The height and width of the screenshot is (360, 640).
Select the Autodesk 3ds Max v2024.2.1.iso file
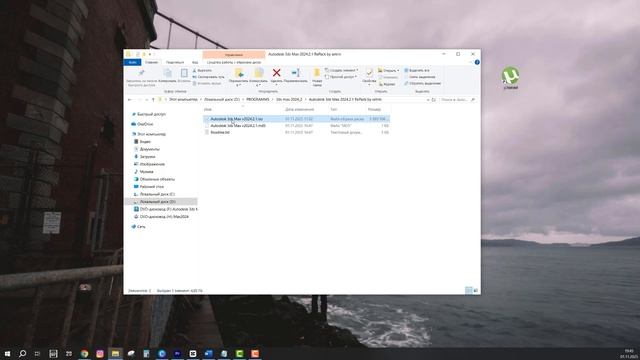pyautogui.click(x=296, y=119)
